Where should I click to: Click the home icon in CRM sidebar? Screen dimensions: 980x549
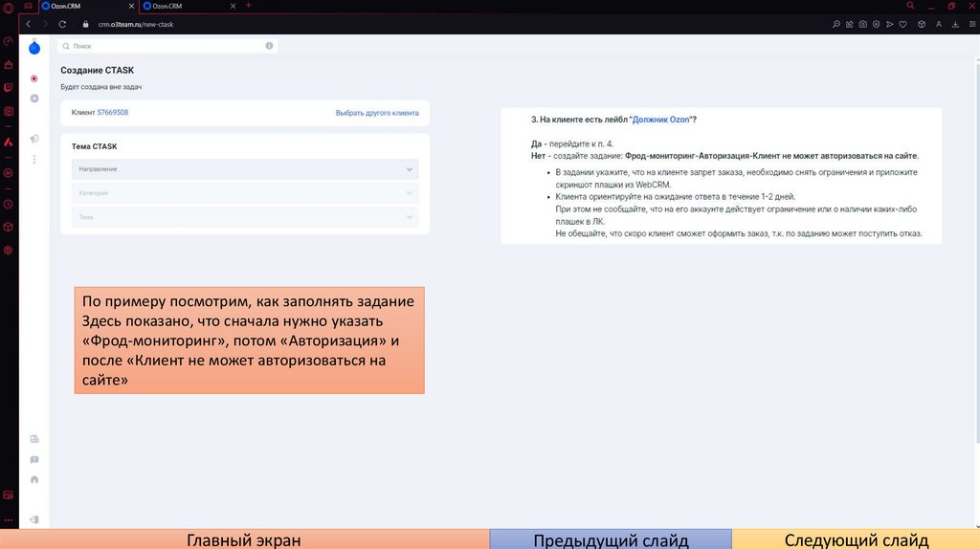34,480
